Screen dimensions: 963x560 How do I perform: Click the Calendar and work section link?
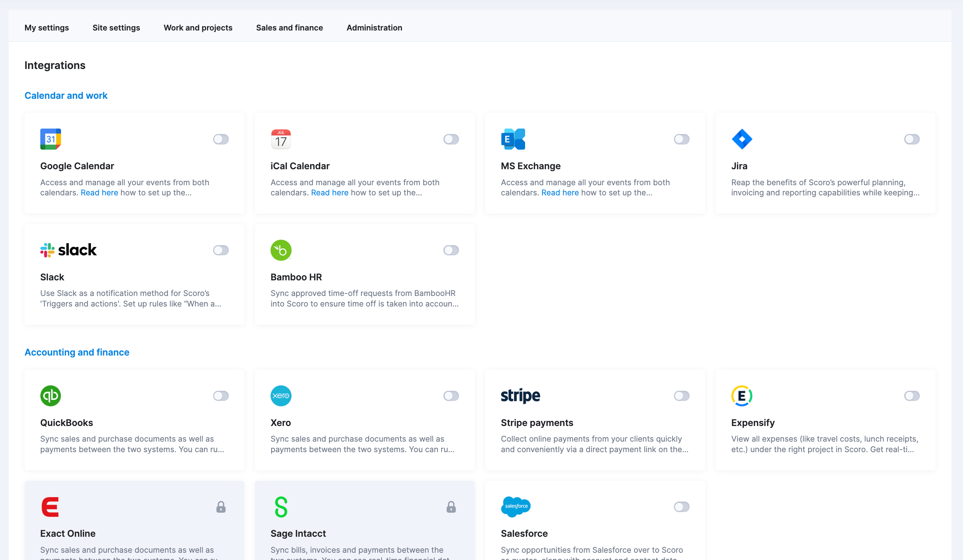pos(66,96)
